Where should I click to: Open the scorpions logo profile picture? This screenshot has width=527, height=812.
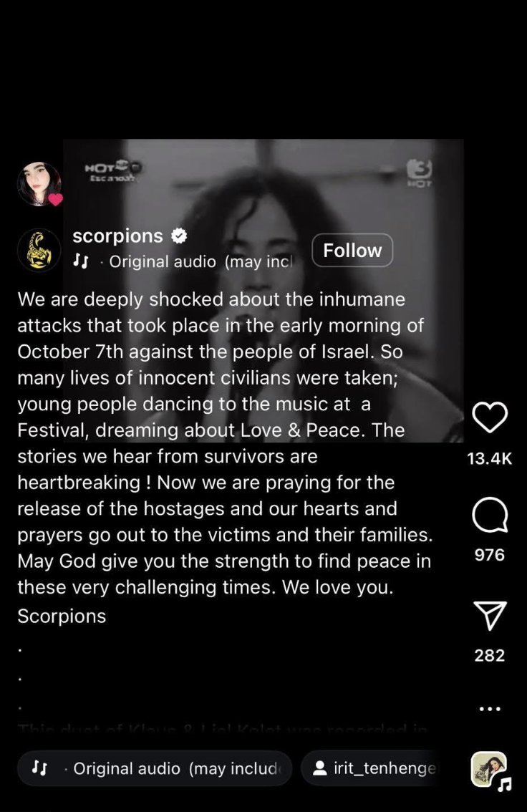click(39, 250)
